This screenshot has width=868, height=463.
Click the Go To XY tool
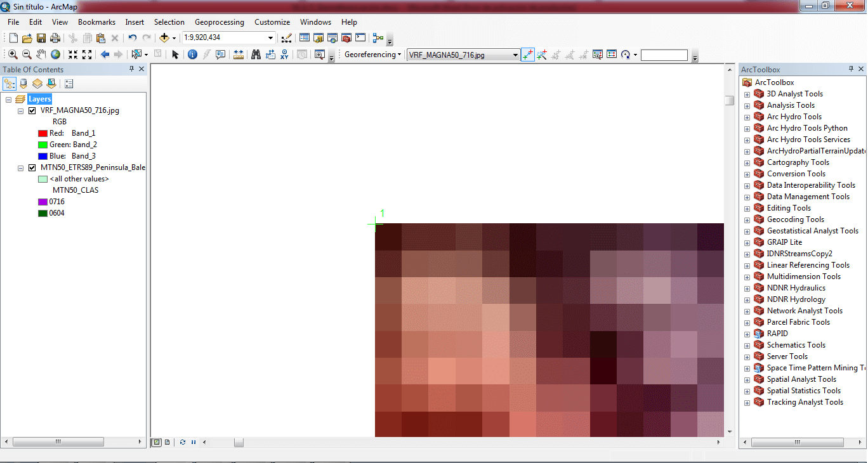tap(284, 55)
